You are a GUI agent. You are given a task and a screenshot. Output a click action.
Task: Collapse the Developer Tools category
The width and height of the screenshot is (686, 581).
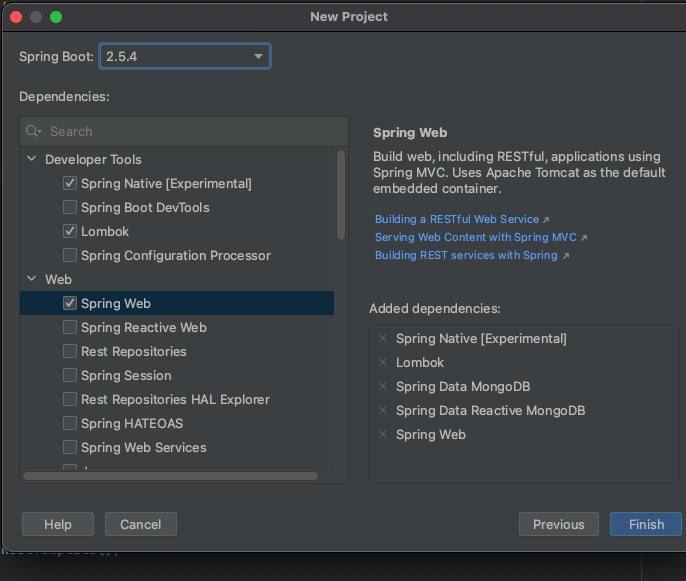tap(30, 159)
